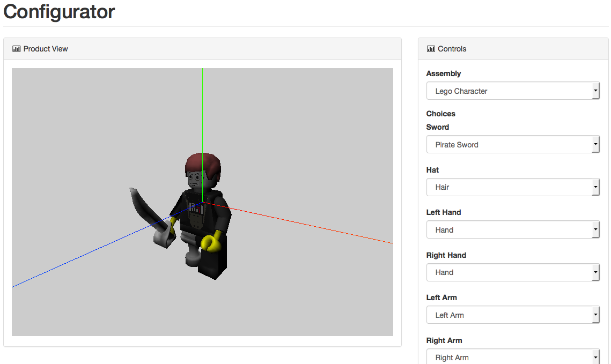
Task: Open the Right Hand dropdown
Action: point(513,272)
